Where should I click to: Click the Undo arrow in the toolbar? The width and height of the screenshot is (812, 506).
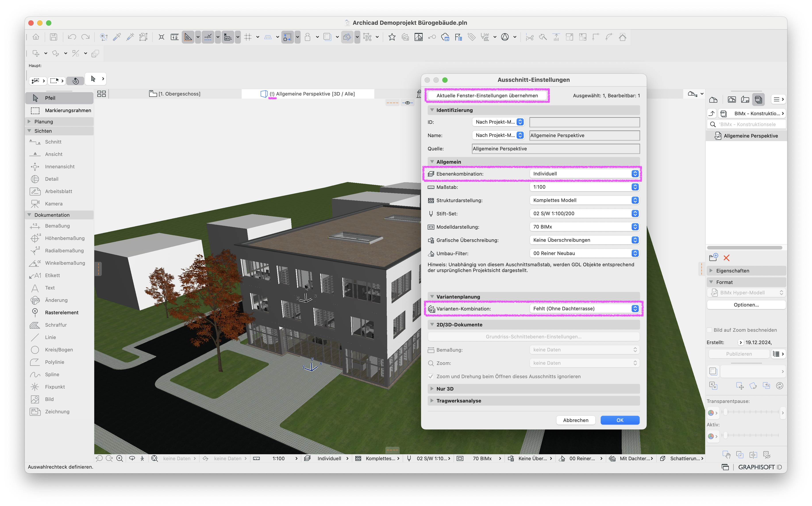[72, 37]
